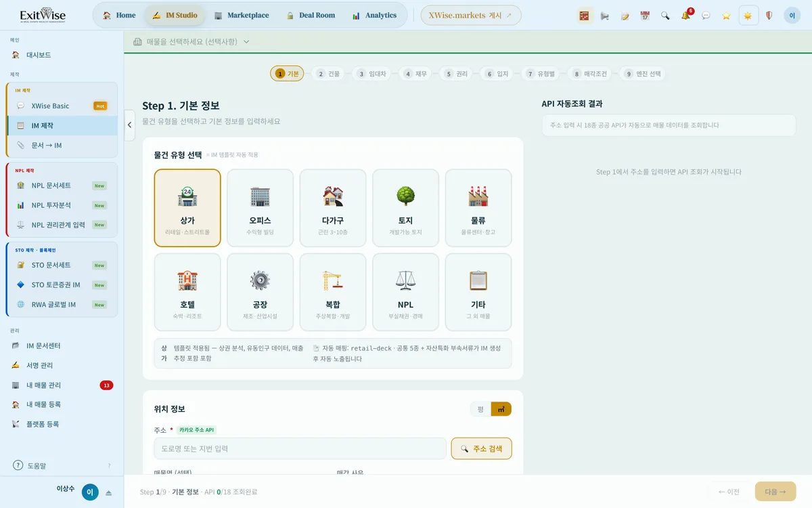Click the 이 avatar in sidebar footer
Viewport: 812px width, 508px height.
90,492
